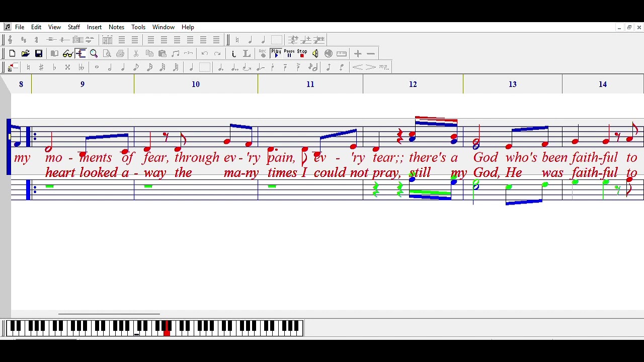
Task: Select the double flat accidental tool
Action: click(x=81, y=67)
